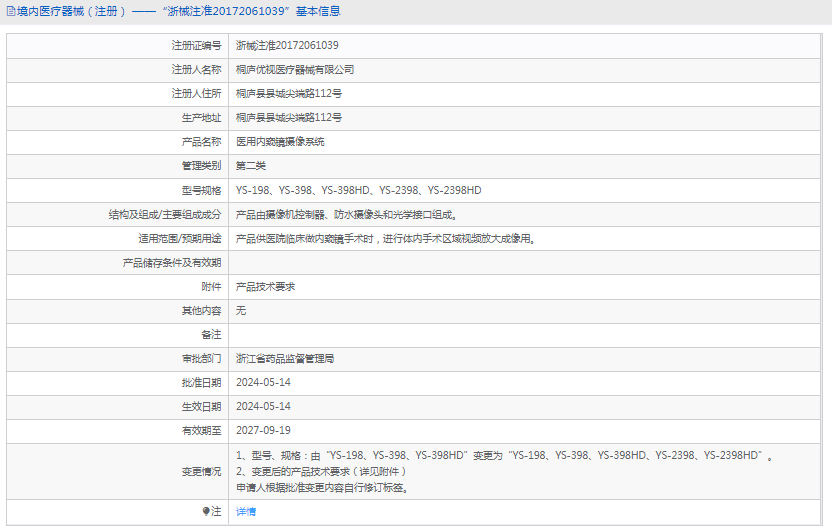Select the line 申请人根据批准变更内容自行修订标签
This screenshot has height=529, width=832.
322,488
